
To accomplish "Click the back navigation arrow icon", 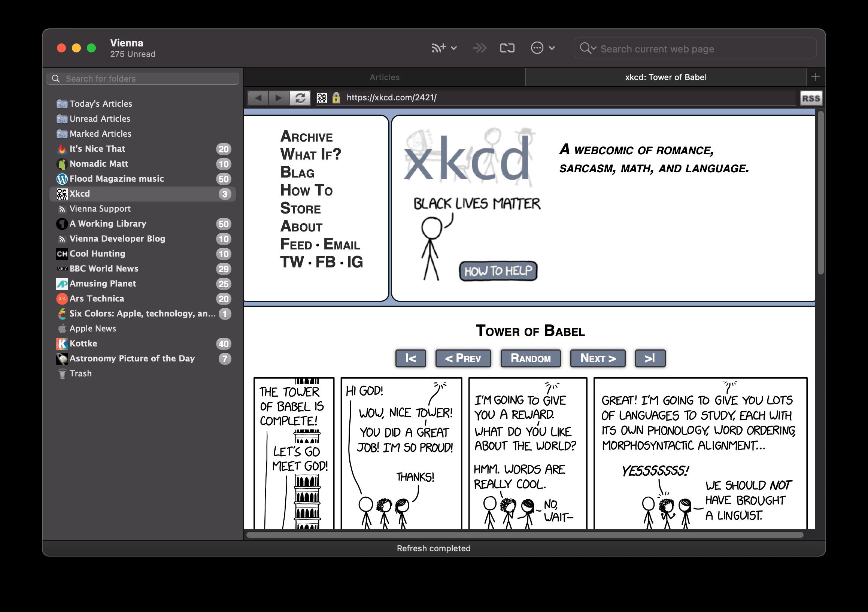I will [x=258, y=97].
